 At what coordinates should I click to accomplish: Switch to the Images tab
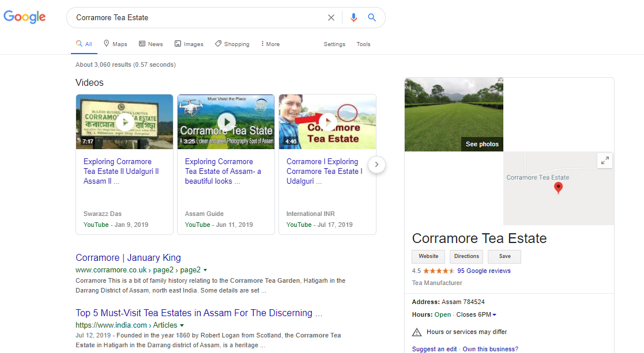pos(189,44)
